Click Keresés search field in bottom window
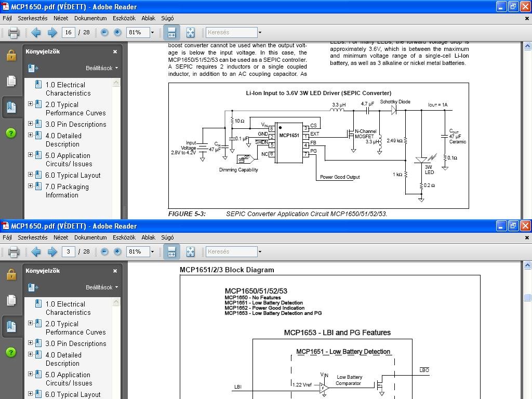532x399 pixels. tap(231, 252)
